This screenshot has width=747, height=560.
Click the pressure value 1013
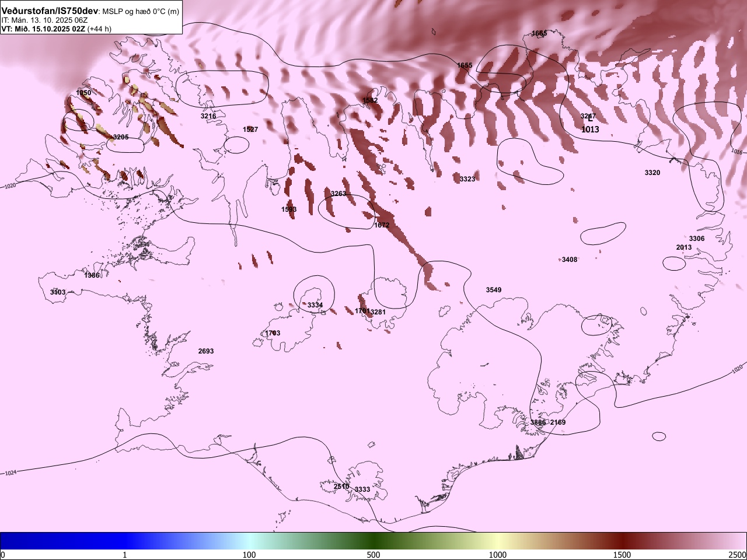590,129
